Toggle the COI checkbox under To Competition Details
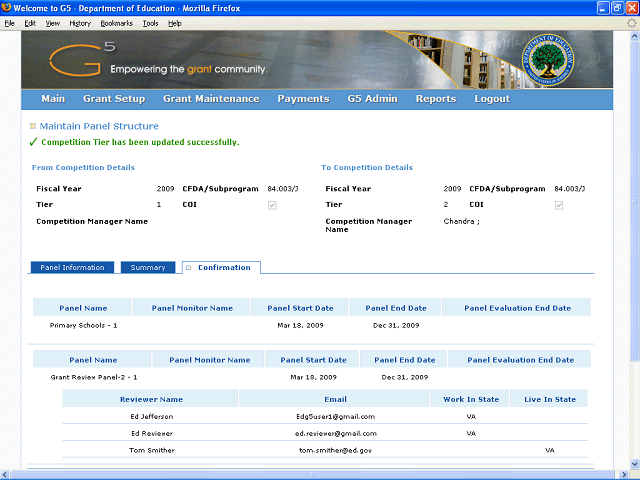The height and width of the screenshot is (480, 640). [559, 205]
